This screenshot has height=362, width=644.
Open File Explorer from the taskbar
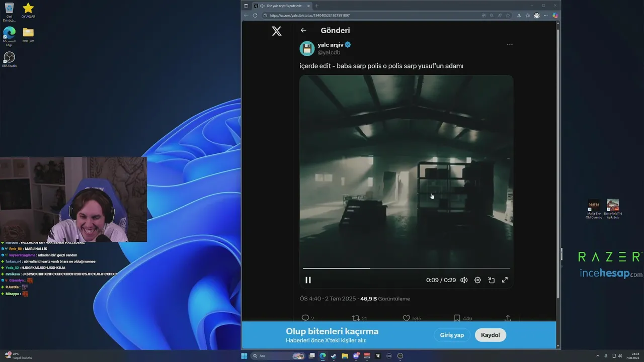(x=345, y=356)
